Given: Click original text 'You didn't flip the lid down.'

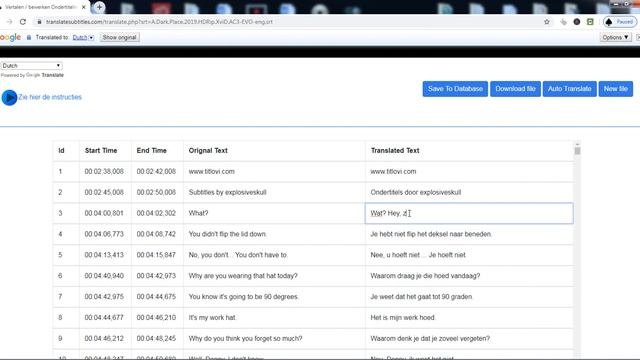Looking at the screenshot, I should coord(228,234).
